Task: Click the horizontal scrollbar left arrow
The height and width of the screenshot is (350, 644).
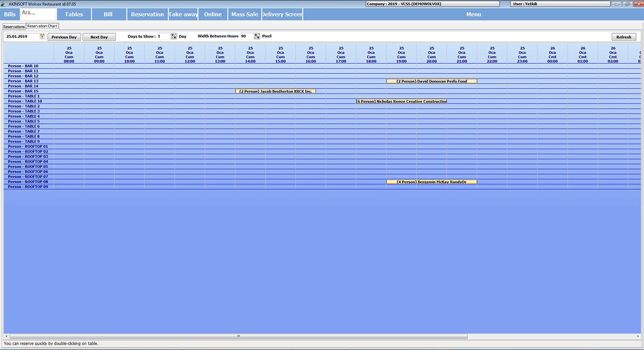Action: (6, 336)
